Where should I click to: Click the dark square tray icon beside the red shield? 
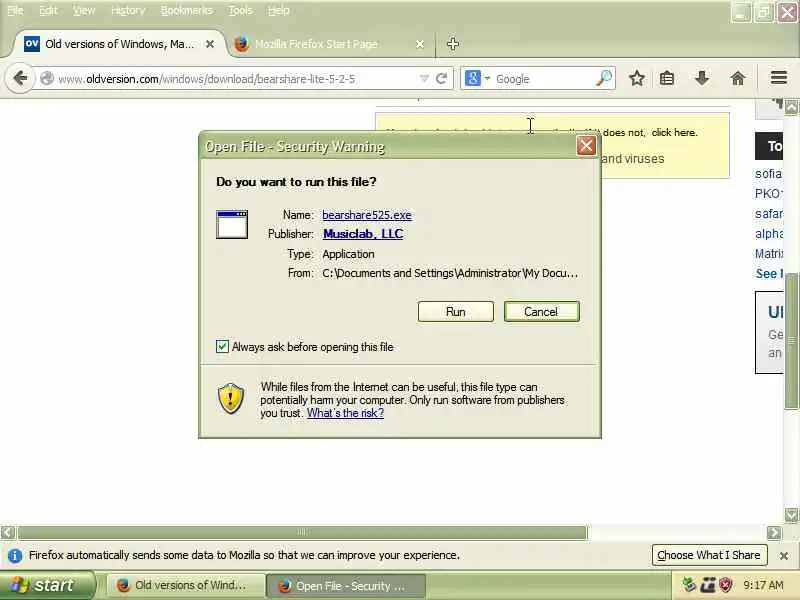pyautogui.click(x=708, y=585)
